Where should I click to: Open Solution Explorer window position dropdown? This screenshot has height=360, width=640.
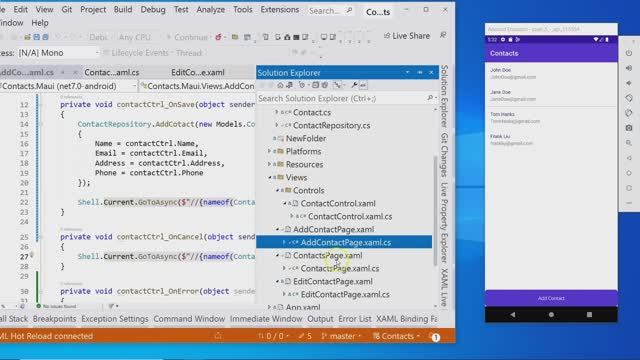click(407, 73)
